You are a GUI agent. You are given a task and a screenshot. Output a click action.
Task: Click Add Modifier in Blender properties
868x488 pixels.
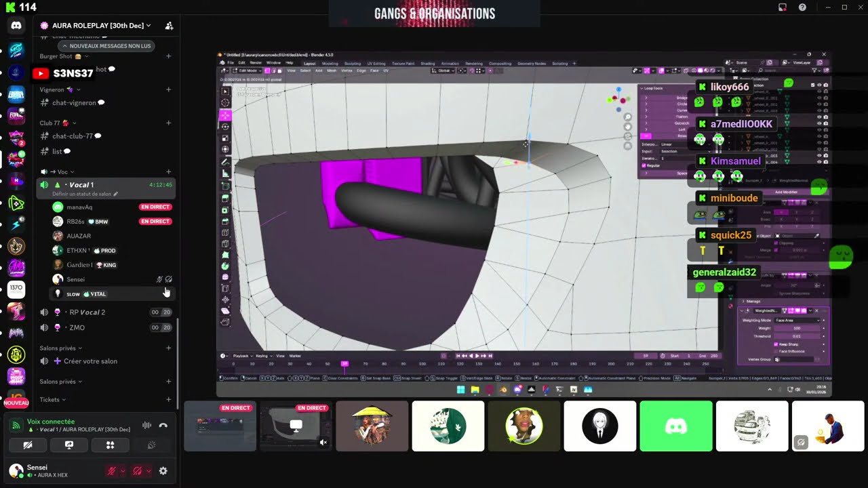[786, 192]
